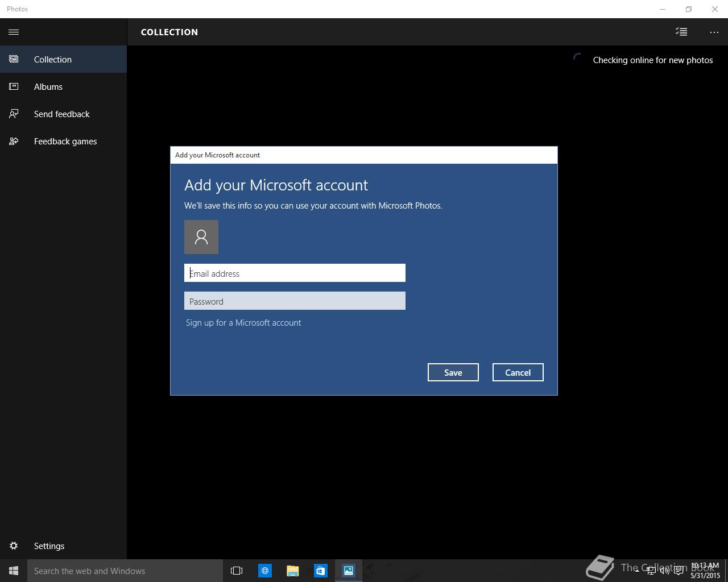Open Sign up for a Microsoft account link
The height and width of the screenshot is (582, 728).
(243, 322)
